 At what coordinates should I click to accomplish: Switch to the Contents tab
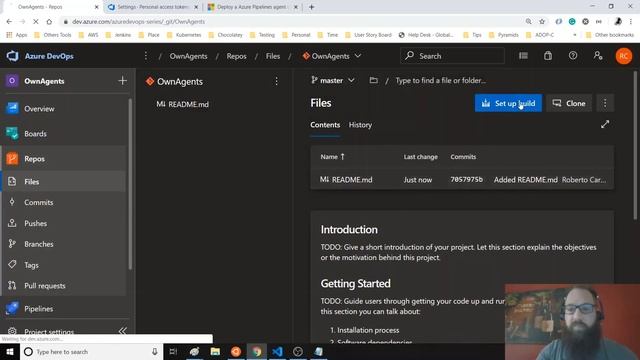pos(325,125)
